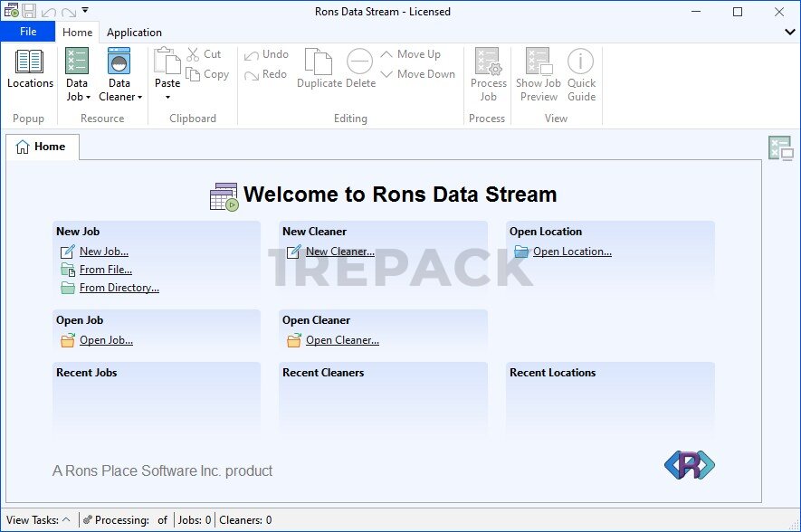Click the Open Cleaner... link

tap(342, 340)
